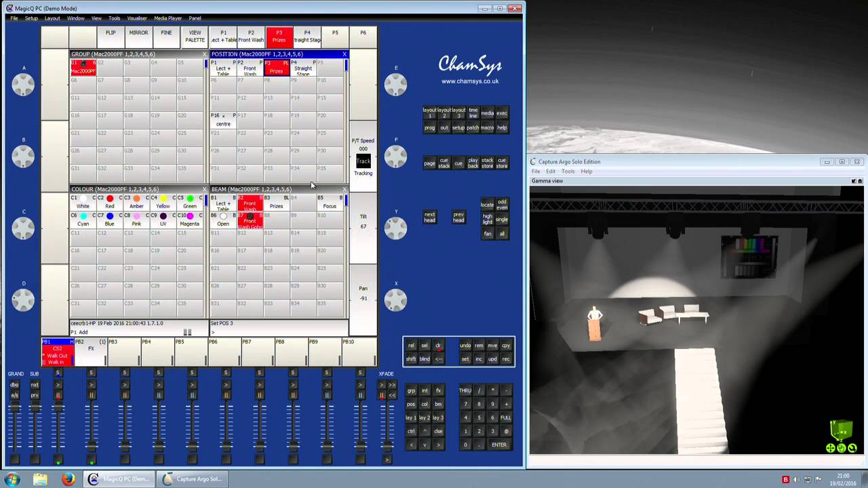Toggle the odd even button

click(502, 205)
